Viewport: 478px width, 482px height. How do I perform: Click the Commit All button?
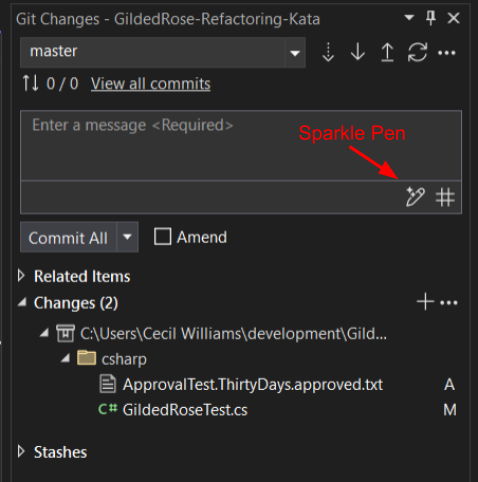coord(68,237)
